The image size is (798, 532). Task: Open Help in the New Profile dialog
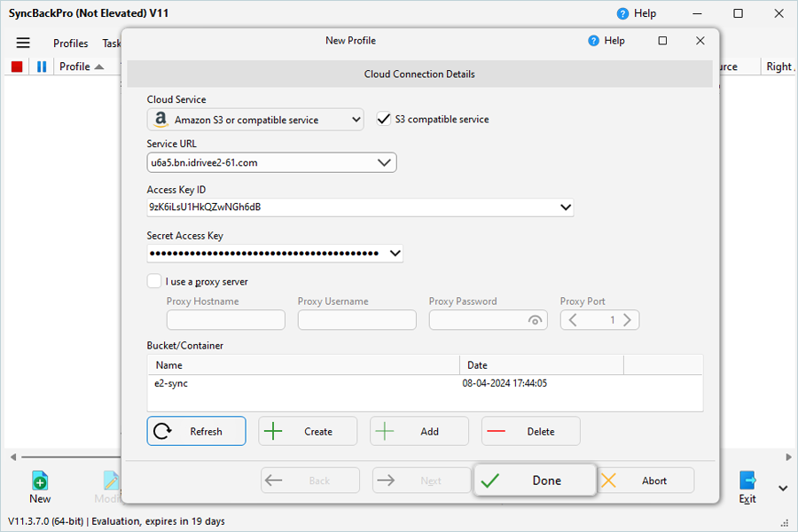[606, 41]
